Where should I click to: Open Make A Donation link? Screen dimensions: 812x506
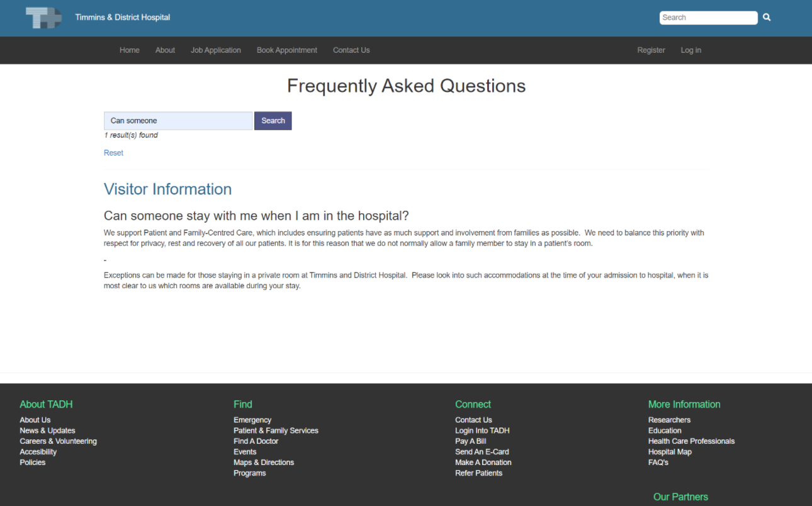(x=483, y=463)
